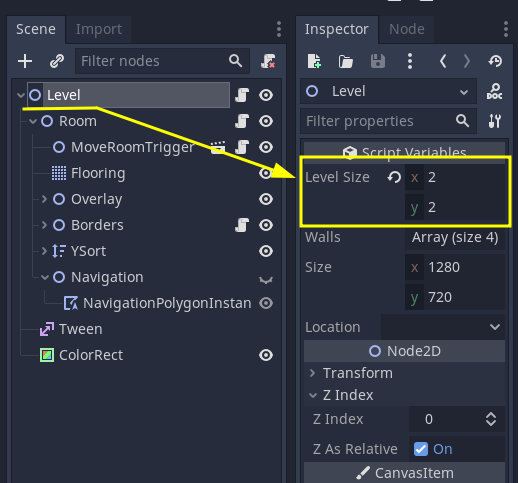Click the Level Size x value field
Screen dimensions: 518x483
pos(455,177)
